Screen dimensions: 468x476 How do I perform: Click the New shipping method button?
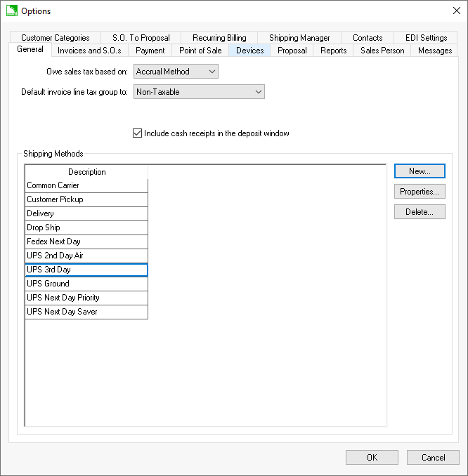point(420,171)
